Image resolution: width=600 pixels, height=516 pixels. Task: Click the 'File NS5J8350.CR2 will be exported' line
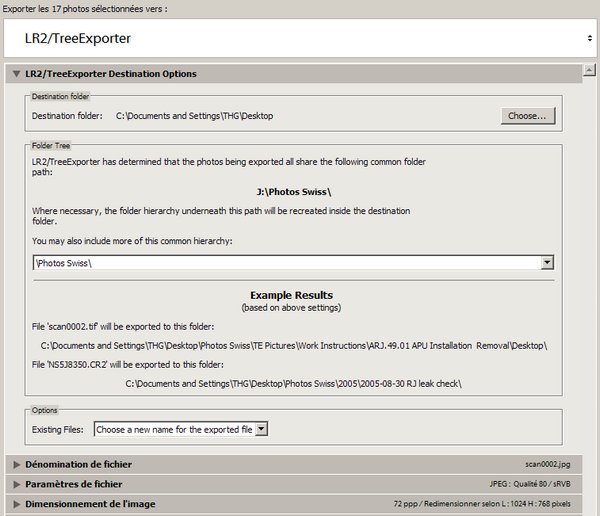coord(128,364)
